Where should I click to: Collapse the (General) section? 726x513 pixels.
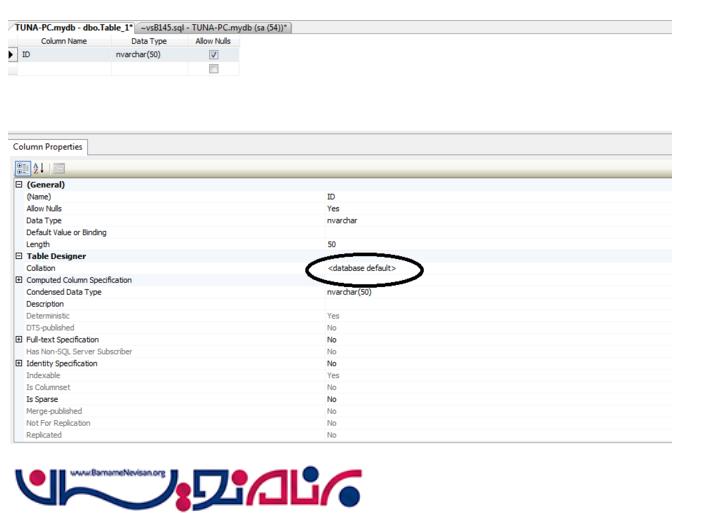click(x=19, y=184)
